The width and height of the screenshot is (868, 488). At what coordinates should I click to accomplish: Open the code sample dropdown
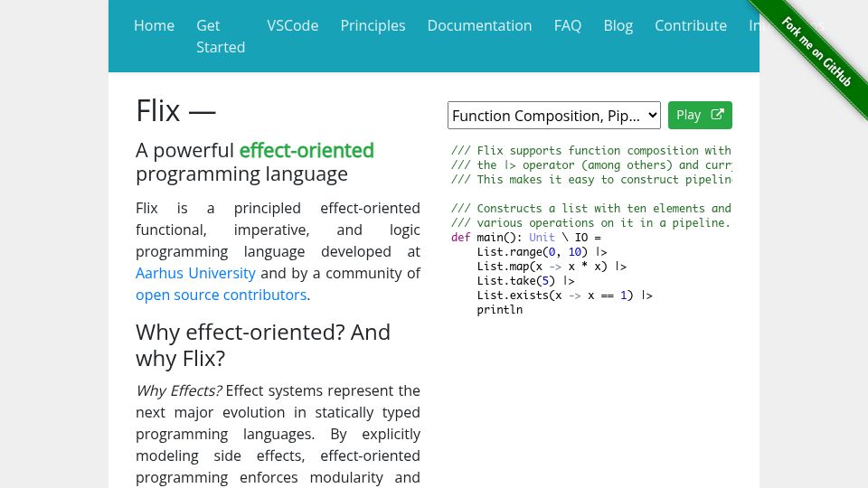[x=554, y=115]
